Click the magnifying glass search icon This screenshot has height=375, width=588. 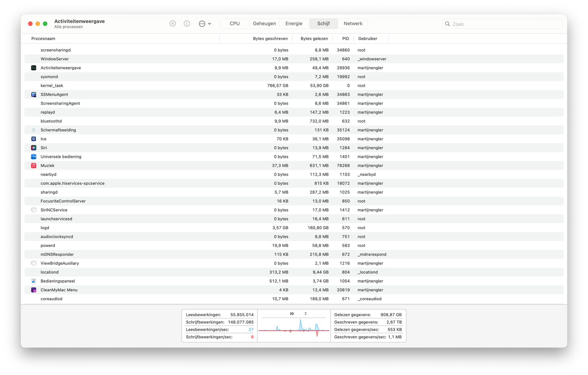click(x=448, y=24)
